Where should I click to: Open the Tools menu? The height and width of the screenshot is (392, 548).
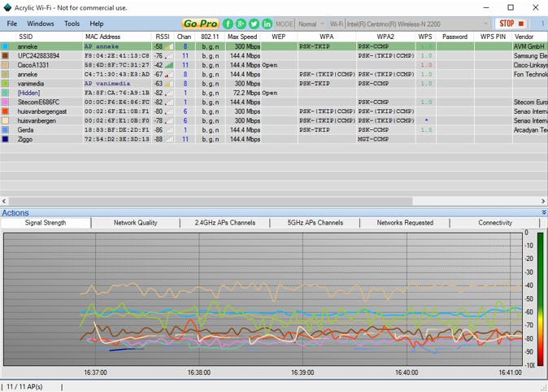72,24
